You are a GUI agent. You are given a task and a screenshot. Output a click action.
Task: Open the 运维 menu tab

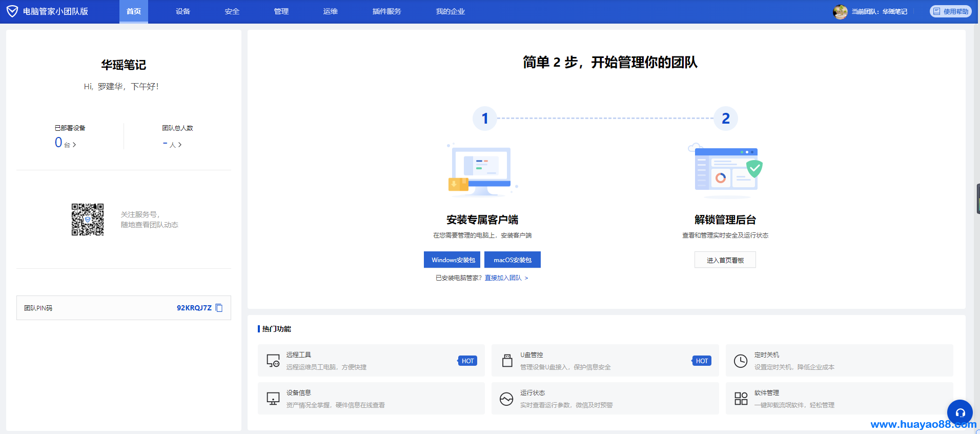point(331,11)
